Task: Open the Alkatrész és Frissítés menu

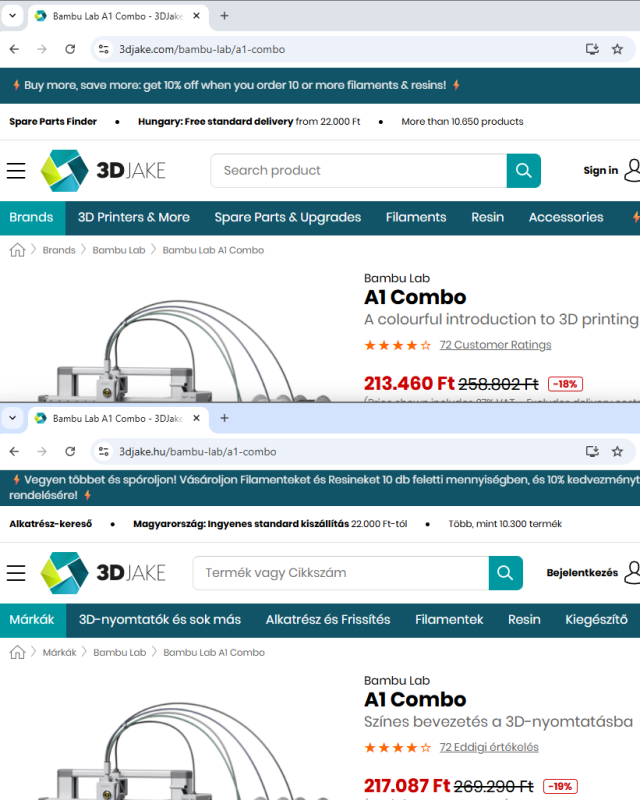Action: pos(328,620)
